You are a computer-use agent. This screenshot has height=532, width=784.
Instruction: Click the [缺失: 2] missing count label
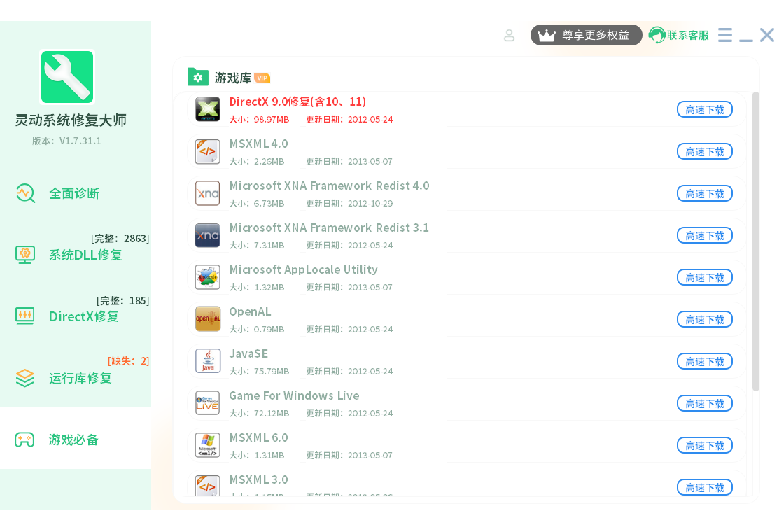129,361
